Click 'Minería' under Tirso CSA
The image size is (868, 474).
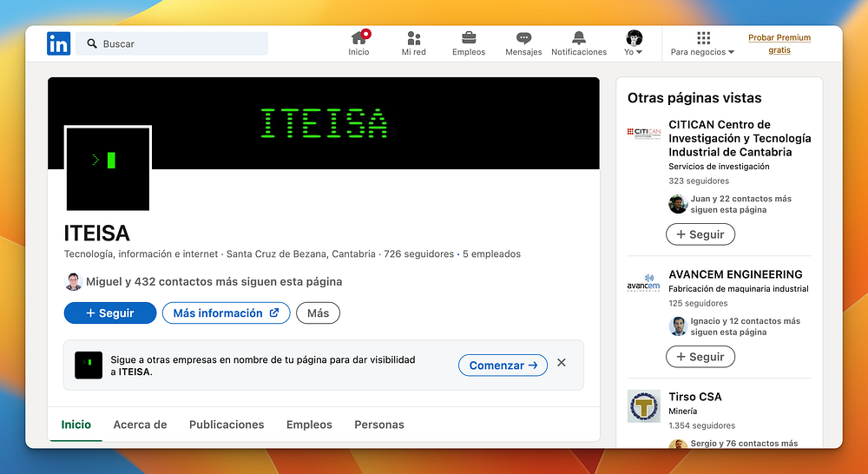[x=683, y=411]
